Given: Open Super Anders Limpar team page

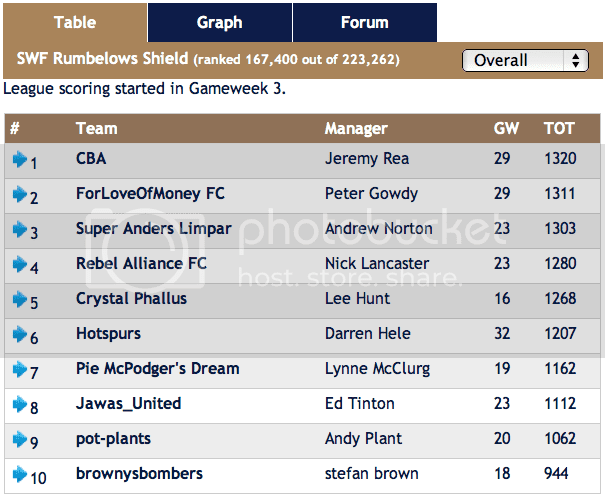Looking at the screenshot, I should click(154, 229).
